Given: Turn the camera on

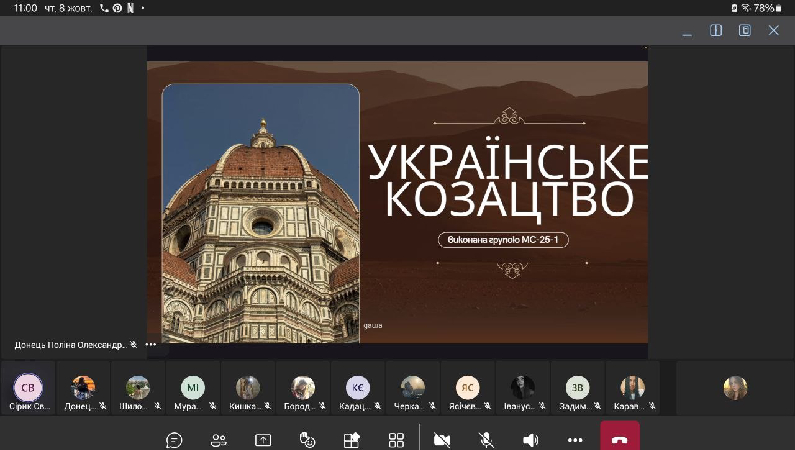Looking at the screenshot, I should click(442, 439).
